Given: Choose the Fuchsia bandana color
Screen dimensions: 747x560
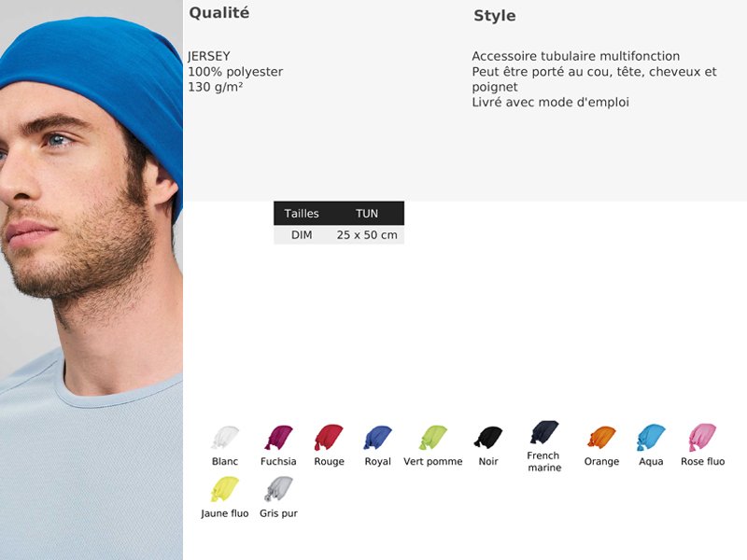Looking at the screenshot, I should [278, 437].
